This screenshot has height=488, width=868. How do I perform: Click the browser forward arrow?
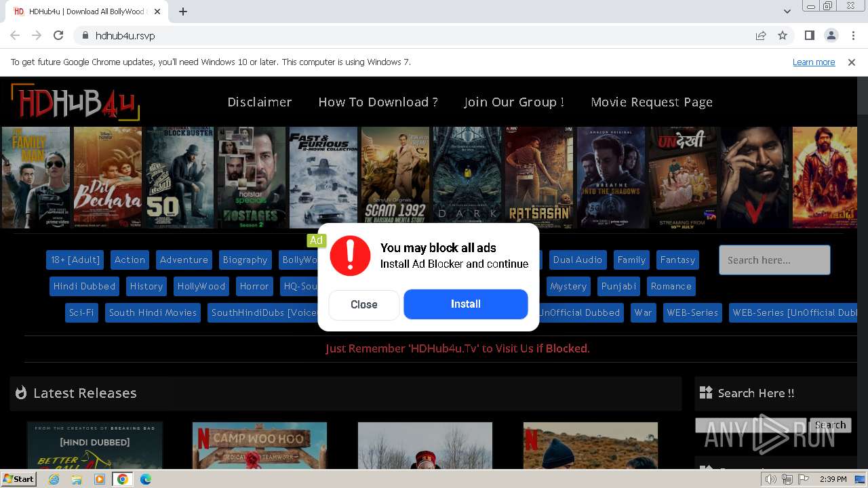(x=37, y=35)
